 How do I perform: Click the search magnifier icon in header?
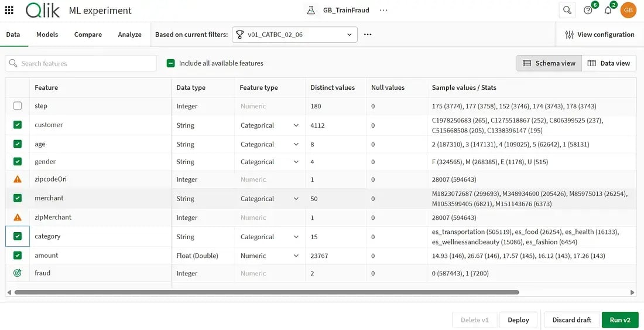[567, 10]
